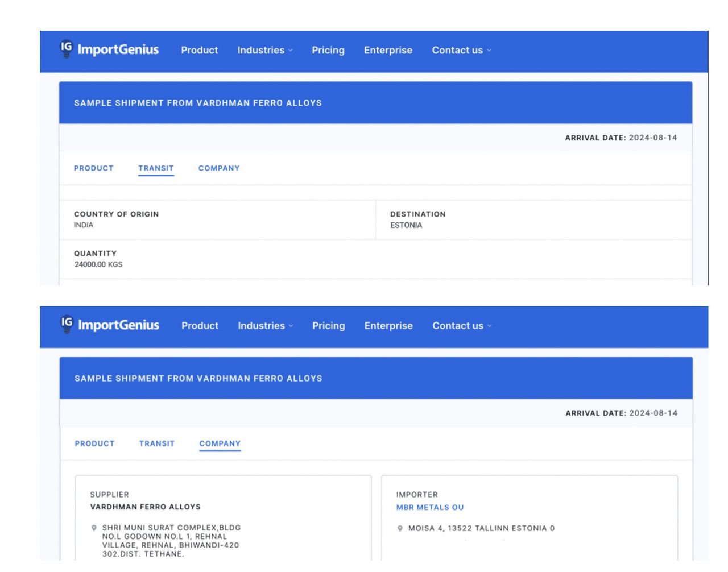This screenshot has width=728, height=572.
Task: Open the Contact us dropdown above the Company view
Action: point(462,326)
